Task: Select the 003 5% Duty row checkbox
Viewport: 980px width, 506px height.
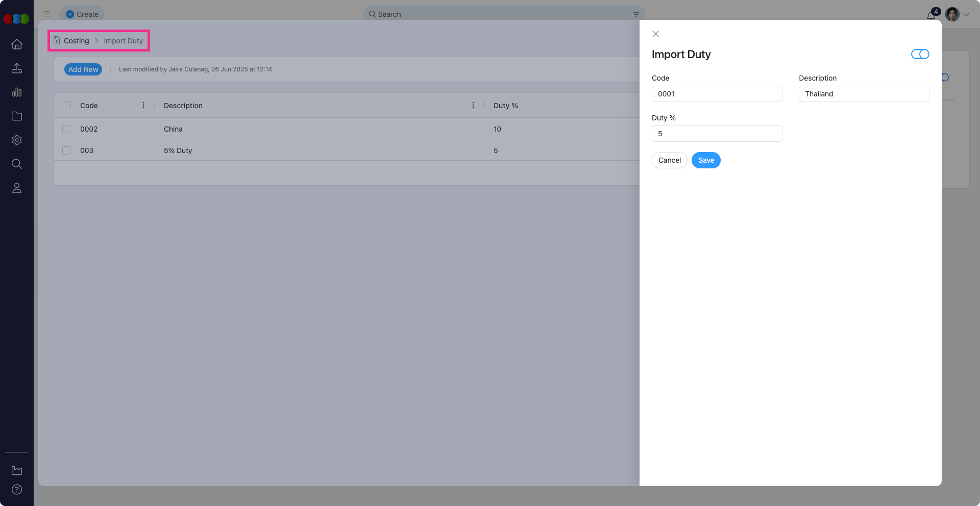Action: [x=66, y=150]
